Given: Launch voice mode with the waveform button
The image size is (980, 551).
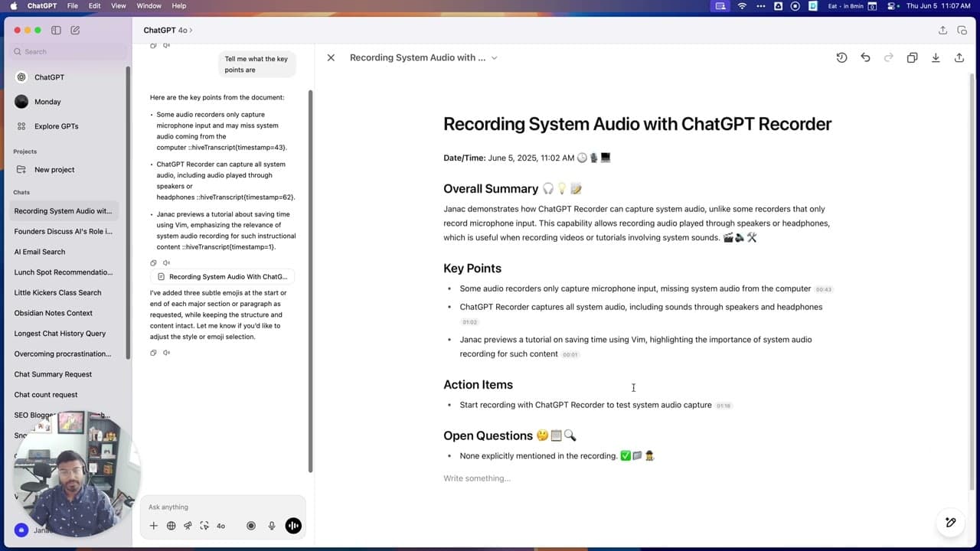Looking at the screenshot, I should 293,526.
